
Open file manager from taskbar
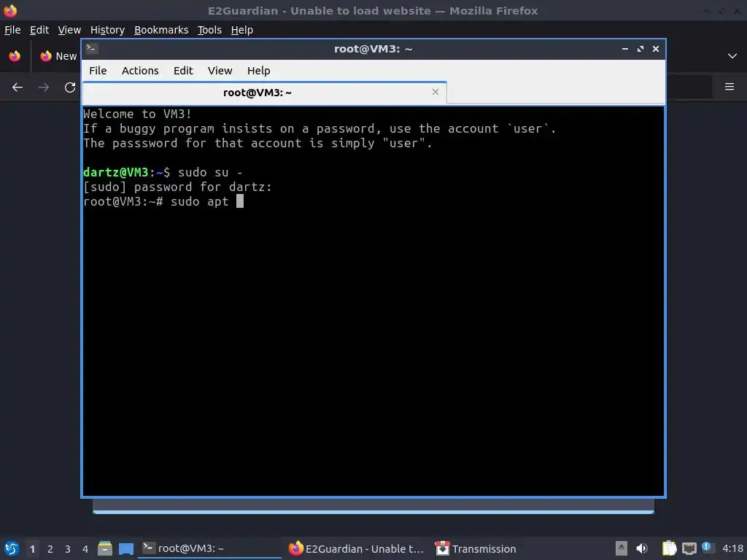(105, 548)
